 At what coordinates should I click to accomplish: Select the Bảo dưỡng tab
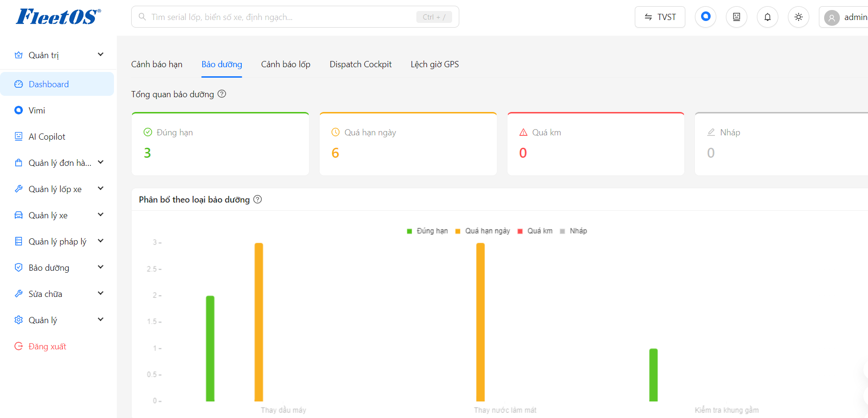[x=222, y=64]
